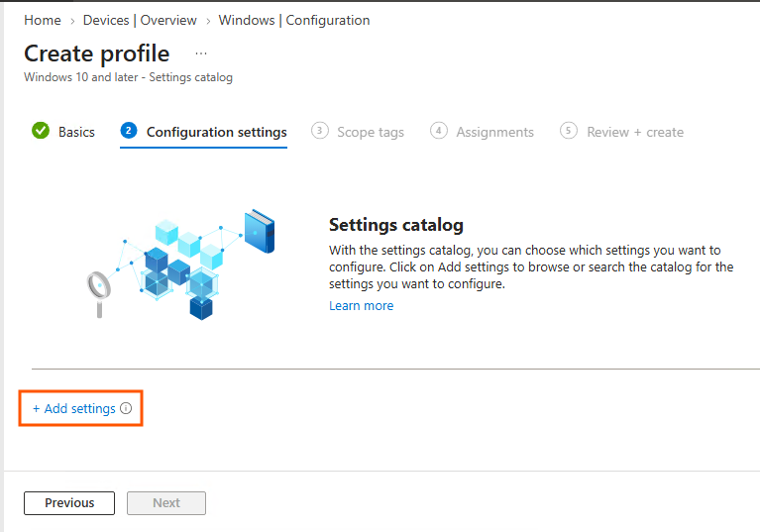The height and width of the screenshot is (532, 760).
Task: Click the step 2 circle icon
Action: tap(129, 131)
